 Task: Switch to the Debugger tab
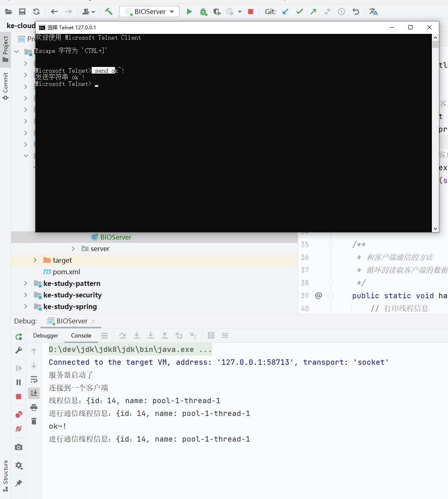tap(46, 335)
